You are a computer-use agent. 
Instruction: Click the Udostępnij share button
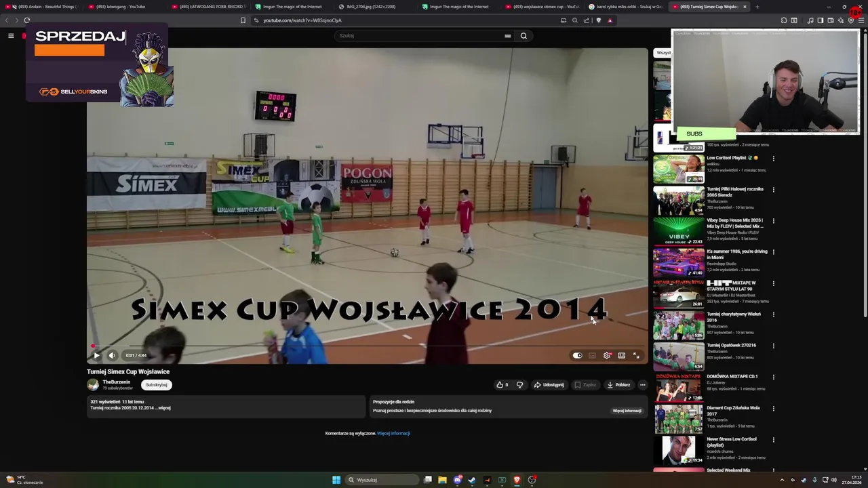[549, 384]
